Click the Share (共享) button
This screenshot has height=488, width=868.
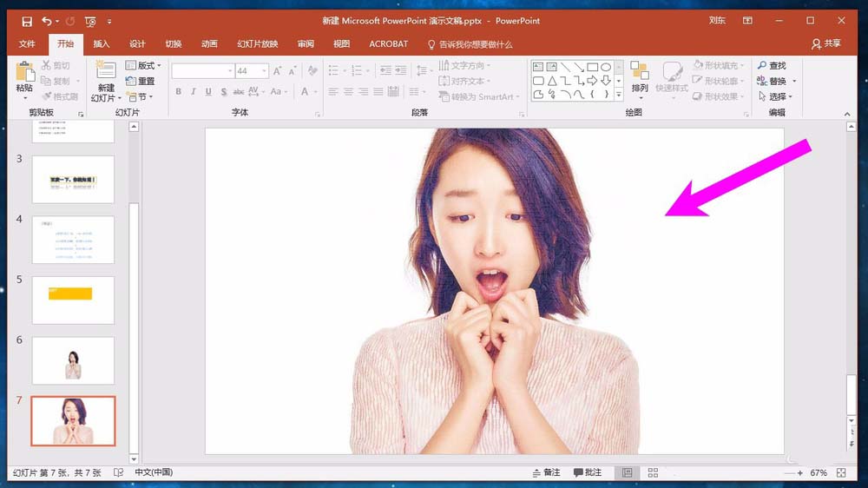pyautogui.click(x=825, y=44)
